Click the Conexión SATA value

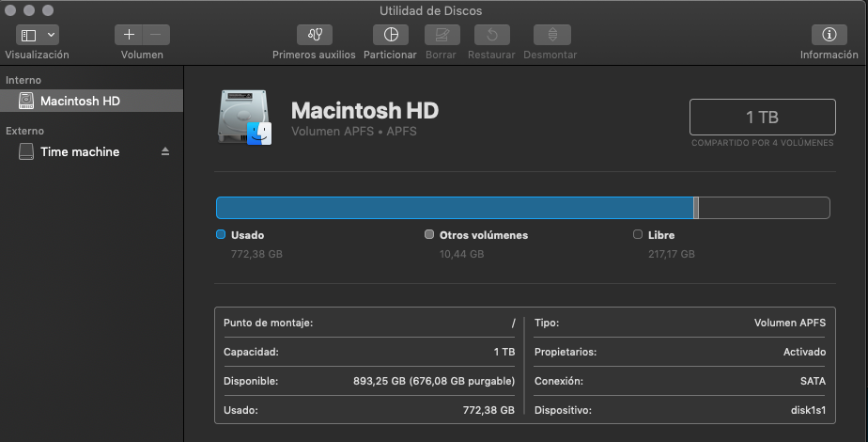[814, 382]
